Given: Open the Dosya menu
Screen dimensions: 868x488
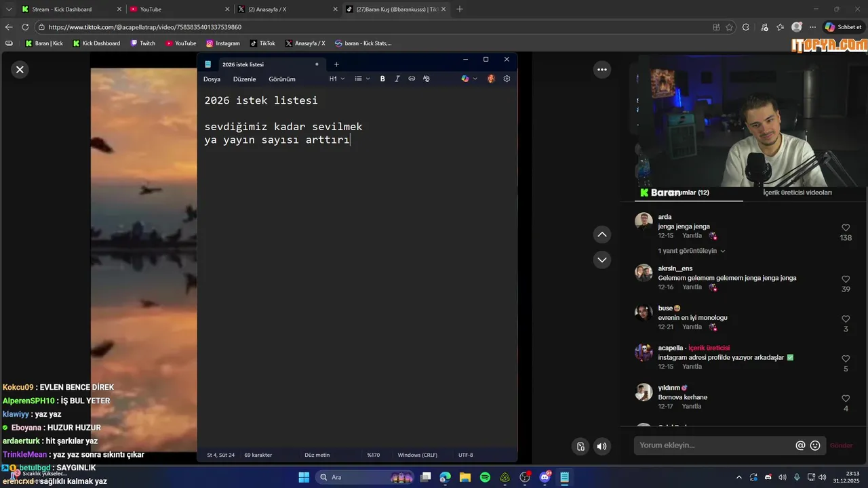Looking at the screenshot, I should coord(212,79).
